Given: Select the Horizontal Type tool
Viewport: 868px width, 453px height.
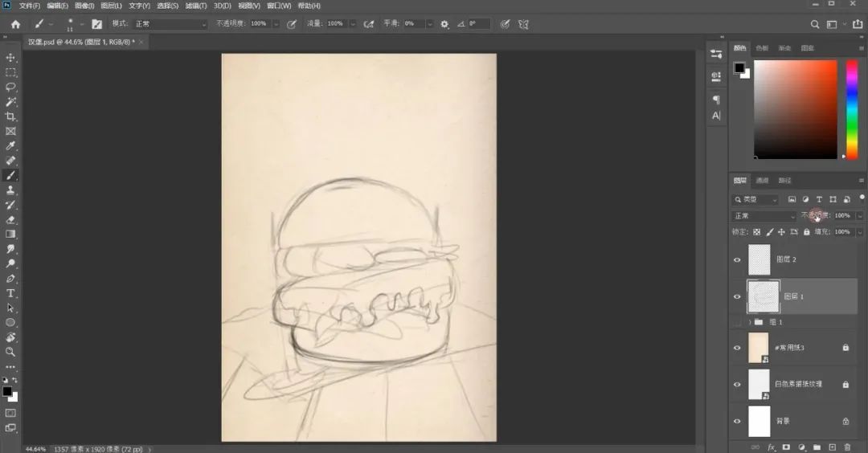Looking at the screenshot, I should pos(10,293).
